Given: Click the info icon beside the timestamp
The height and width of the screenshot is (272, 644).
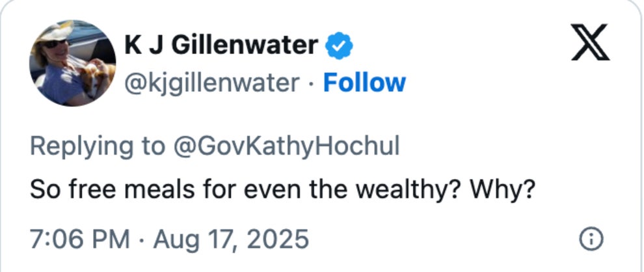Looking at the screenshot, I should tap(590, 239).
